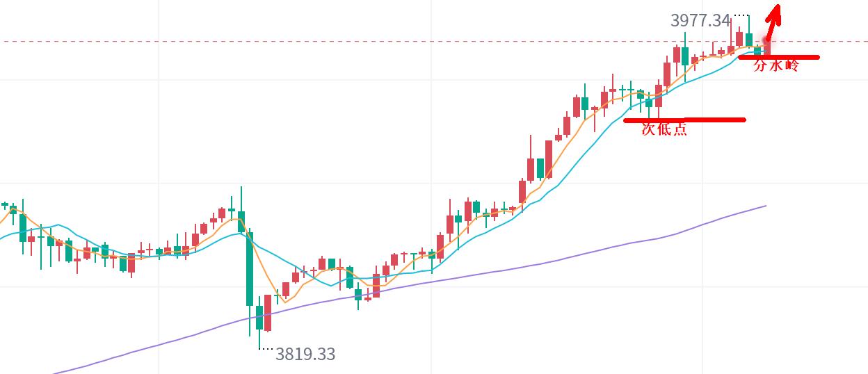Select the leftmost candle on the chart

pos(5,205)
